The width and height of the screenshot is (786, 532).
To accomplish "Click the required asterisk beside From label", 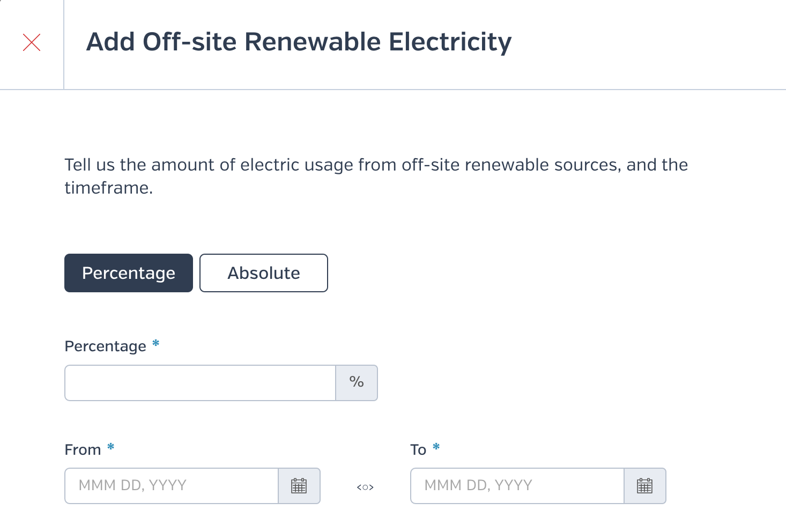I will 111,447.
